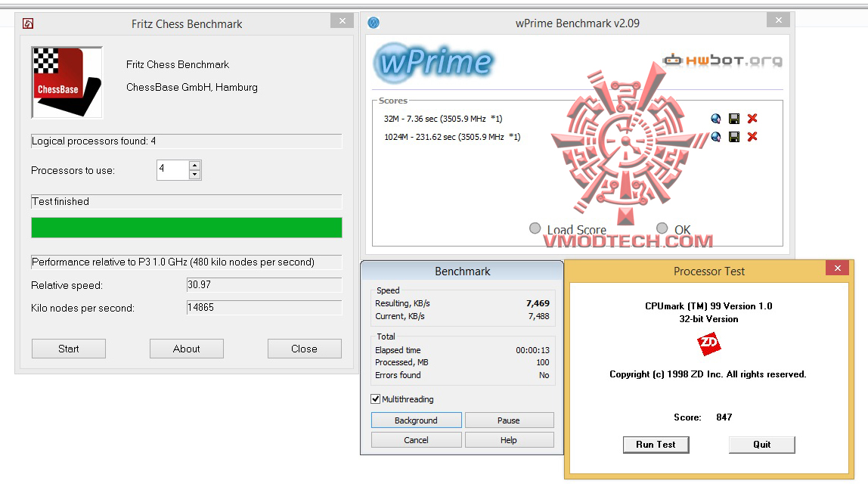Click Run Test in the Processor Test window
Image resolution: width=868 pixels, height=487 pixels.
[656, 445]
